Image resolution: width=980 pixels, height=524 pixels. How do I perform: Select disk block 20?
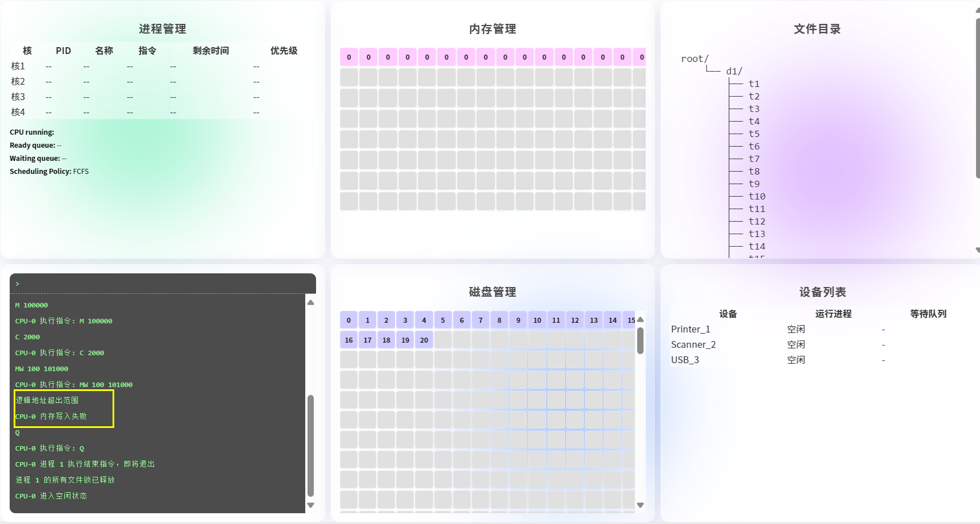tap(424, 340)
